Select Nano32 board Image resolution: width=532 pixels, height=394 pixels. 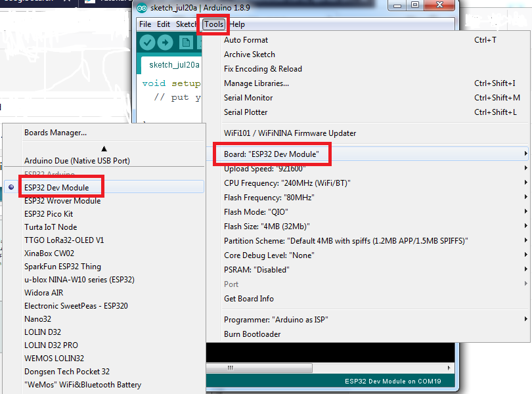click(x=104, y=319)
